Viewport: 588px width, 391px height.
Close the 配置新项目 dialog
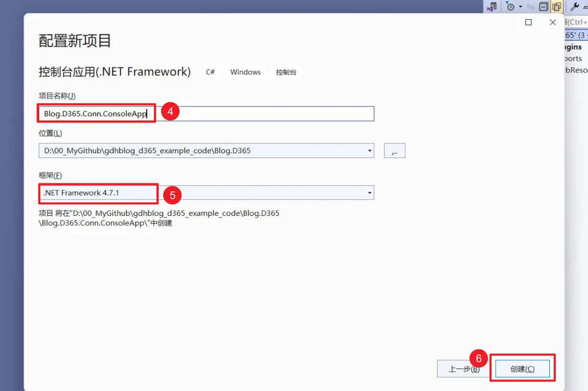[x=553, y=22]
